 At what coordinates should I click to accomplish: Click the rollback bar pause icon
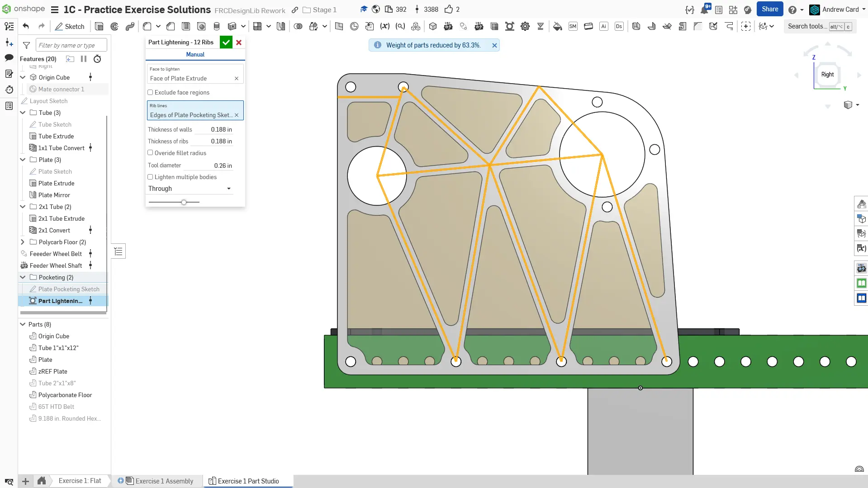84,59
